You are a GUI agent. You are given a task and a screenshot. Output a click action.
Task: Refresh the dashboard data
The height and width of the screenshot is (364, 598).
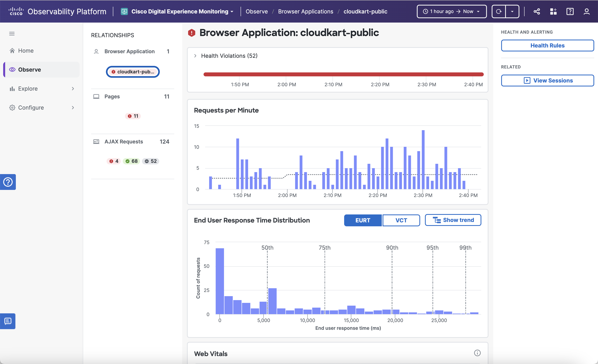point(499,11)
